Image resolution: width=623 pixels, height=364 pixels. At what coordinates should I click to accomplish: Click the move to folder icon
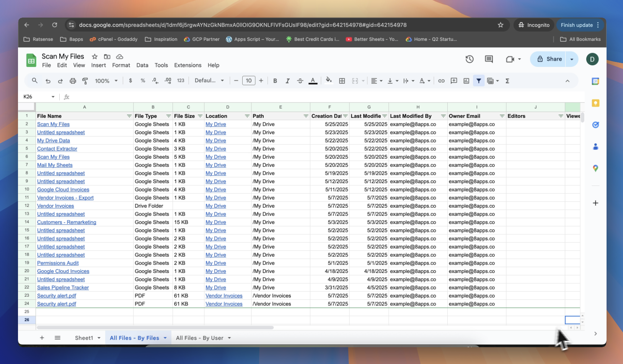[107, 57]
